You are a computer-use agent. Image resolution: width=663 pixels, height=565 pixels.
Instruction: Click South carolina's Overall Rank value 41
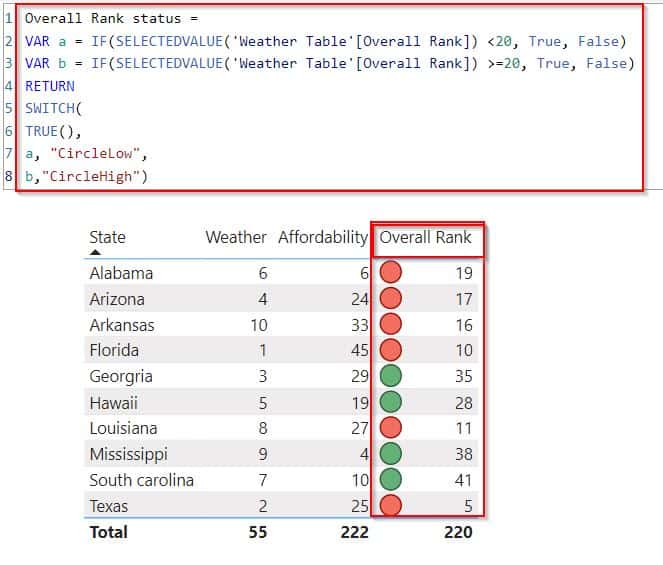click(x=464, y=480)
